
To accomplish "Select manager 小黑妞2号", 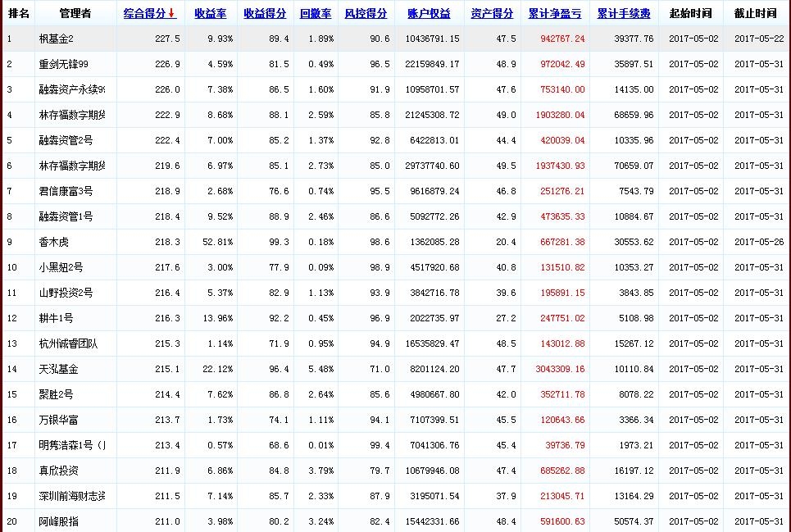I will pos(61,267).
